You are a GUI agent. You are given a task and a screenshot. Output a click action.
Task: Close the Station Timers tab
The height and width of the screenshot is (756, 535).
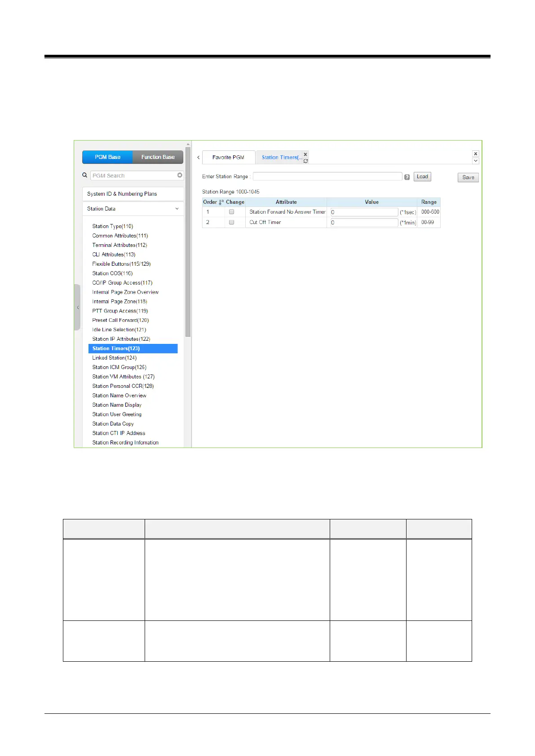tap(305, 154)
